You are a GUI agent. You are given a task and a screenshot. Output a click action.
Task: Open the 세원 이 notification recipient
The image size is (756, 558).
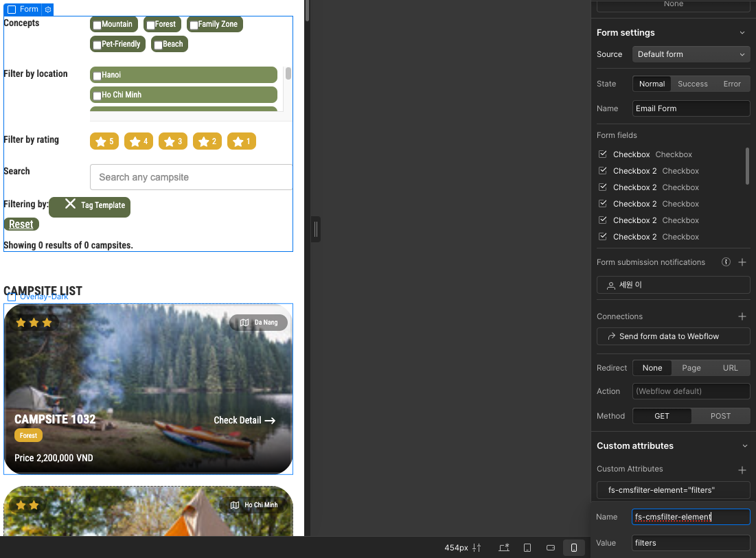click(673, 285)
